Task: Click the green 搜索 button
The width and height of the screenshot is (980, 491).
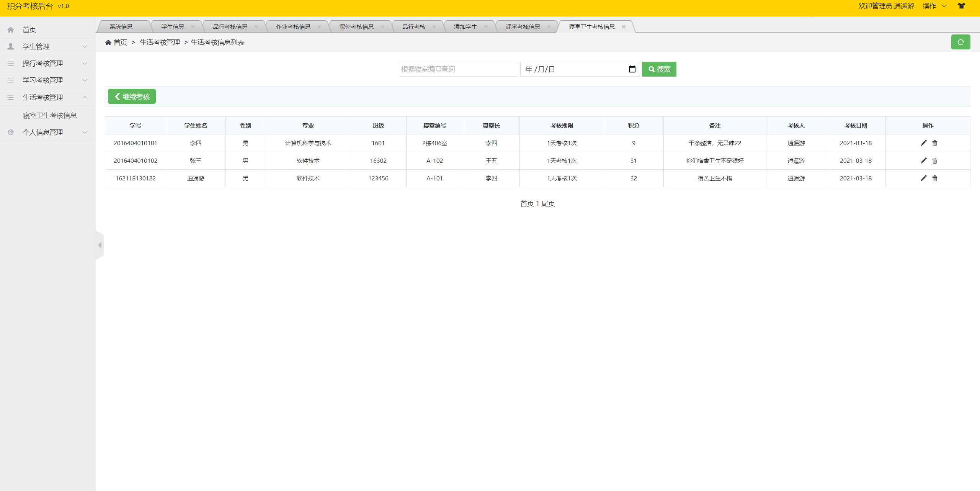Action: [659, 69]
